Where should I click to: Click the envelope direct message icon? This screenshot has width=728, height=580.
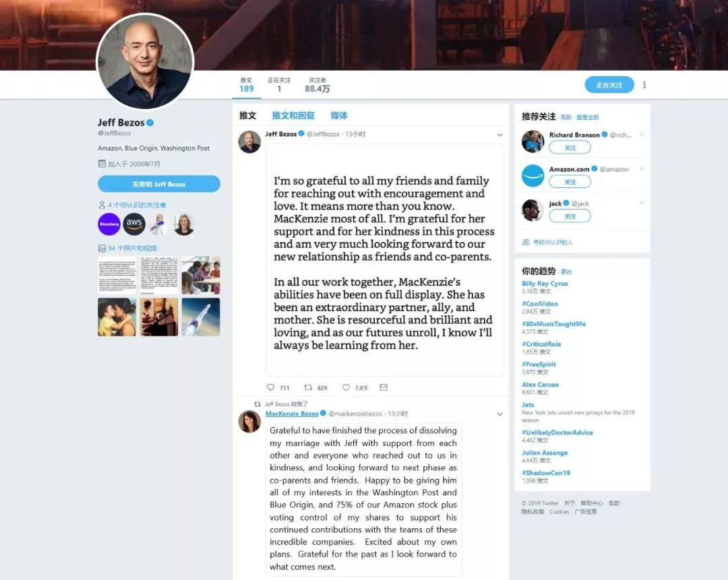tap(384, 387)
